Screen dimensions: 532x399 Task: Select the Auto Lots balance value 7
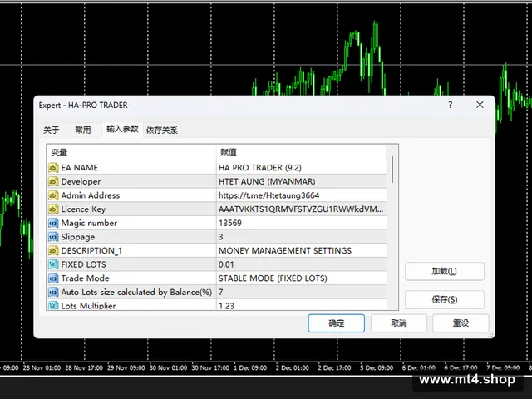coord(302,292)
